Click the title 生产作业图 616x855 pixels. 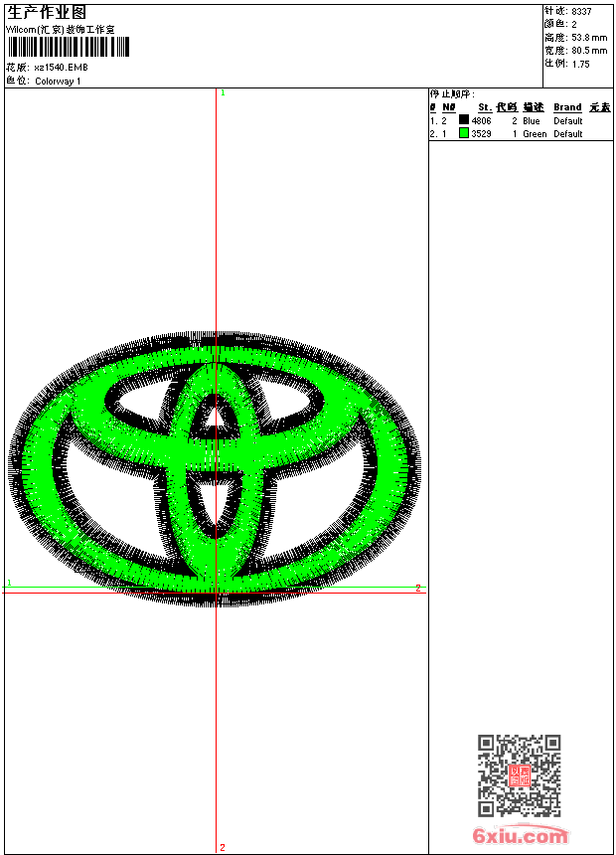(47, 12)
